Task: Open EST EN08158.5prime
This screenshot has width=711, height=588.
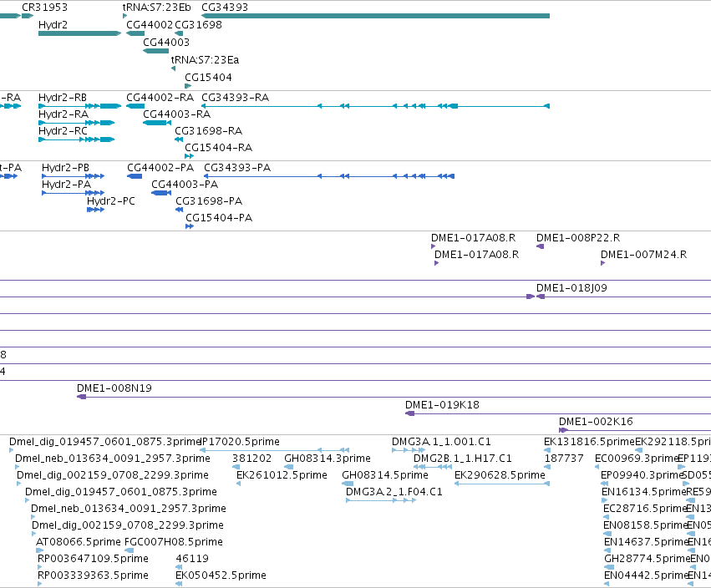Action: coord(607,534)
